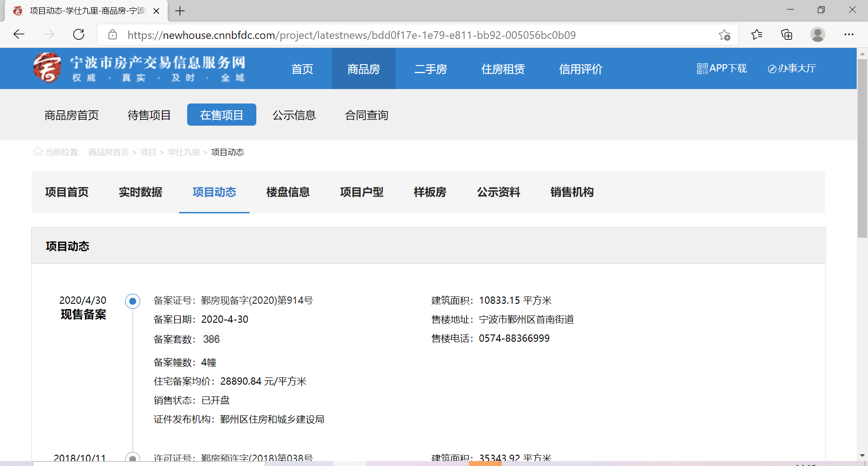
Task: Click the browser forward arrow
Action: click(49, 34)
